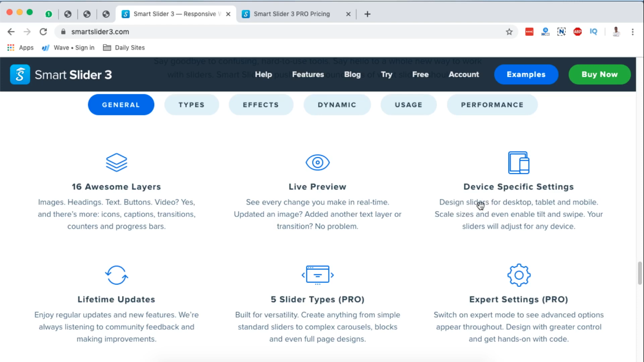Open the Apps bookmarks shortcut
Screen dimensions: 644x362
(x=20, y=48)
